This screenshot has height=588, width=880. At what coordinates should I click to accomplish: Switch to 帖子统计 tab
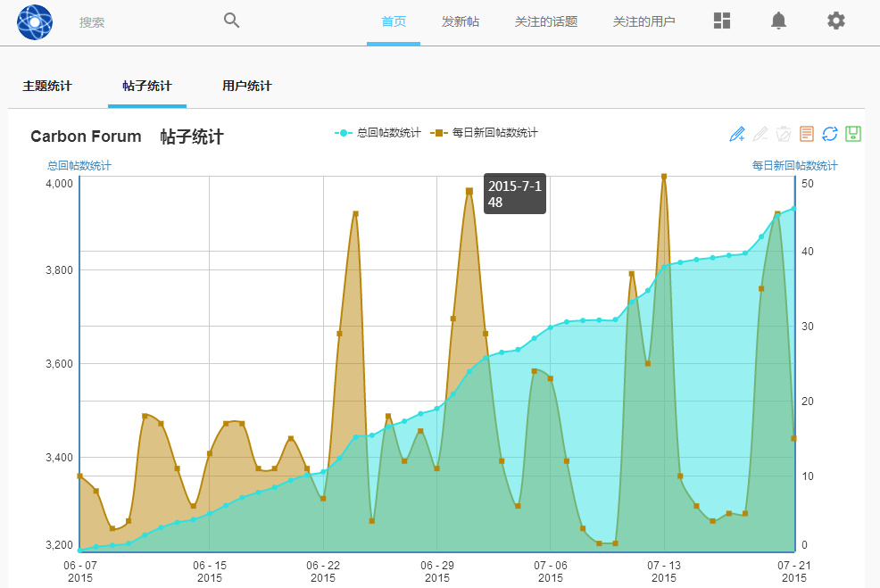(147, 86)
